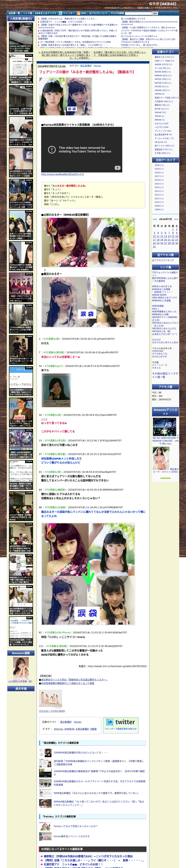The height and width of the screenshot is (868, 186).
Task: Click the >>1 reply anchor
Action: point(44,419)
